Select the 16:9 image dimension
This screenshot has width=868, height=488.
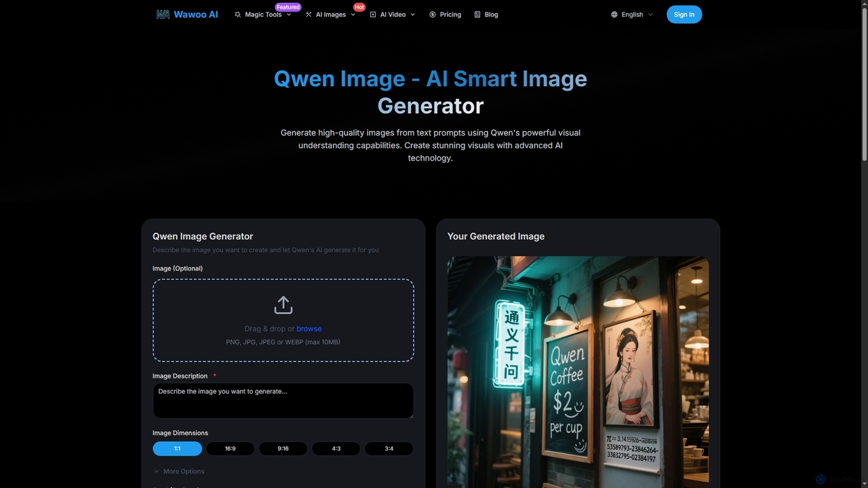pyautogui.click(x=230, y=449)
